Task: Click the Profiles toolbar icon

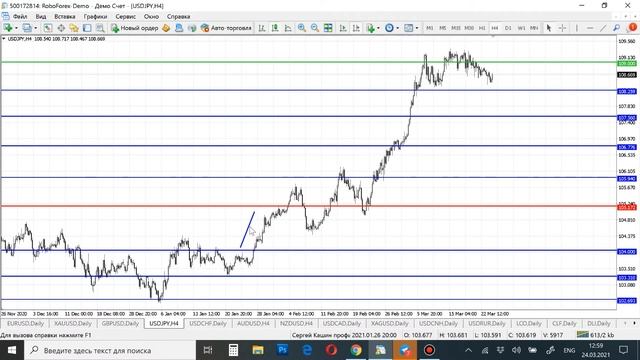Action: (x=27, y=28)
